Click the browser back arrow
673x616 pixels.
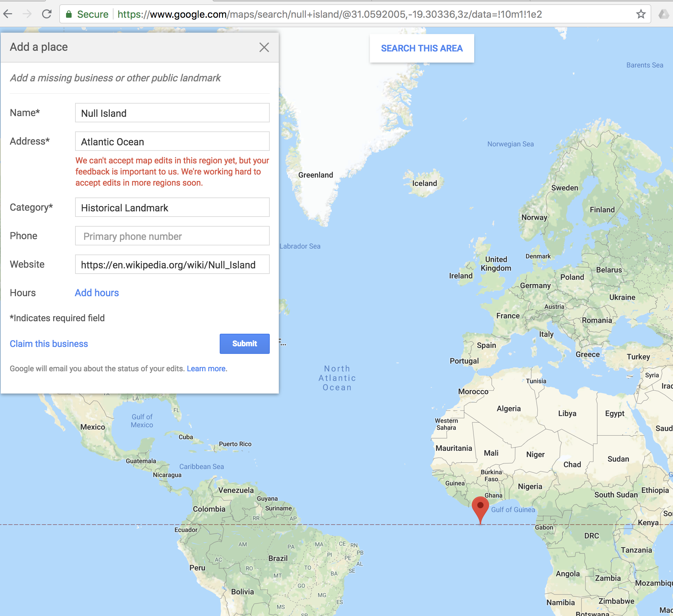pyautogui.click(x=8, y=14)
